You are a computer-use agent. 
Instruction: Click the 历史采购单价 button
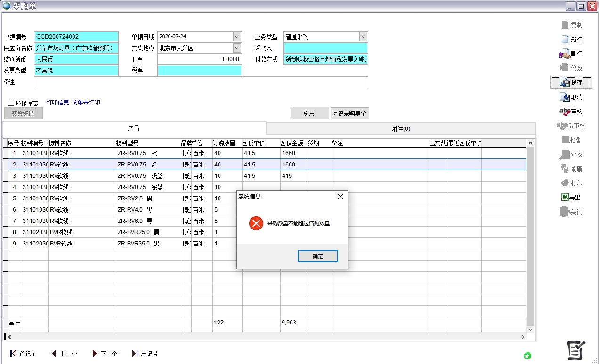pyautogui.click(x=349, y=113)
